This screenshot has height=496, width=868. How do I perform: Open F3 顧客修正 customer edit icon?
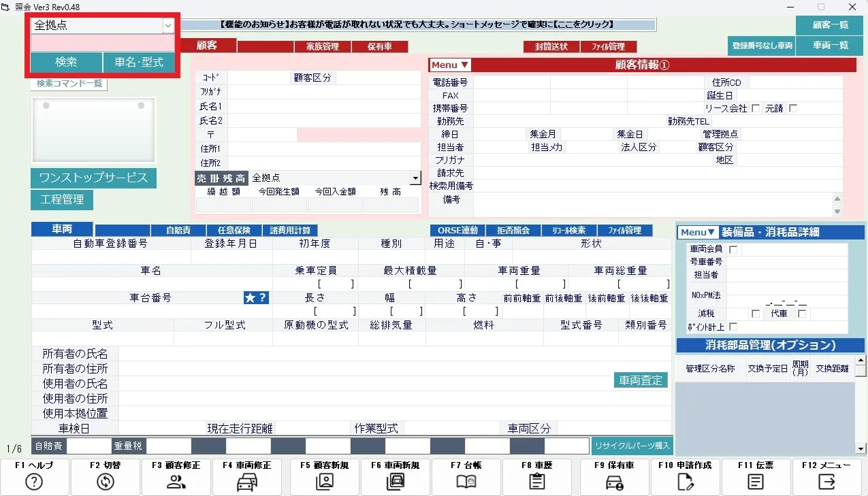(x=176, y=482)
